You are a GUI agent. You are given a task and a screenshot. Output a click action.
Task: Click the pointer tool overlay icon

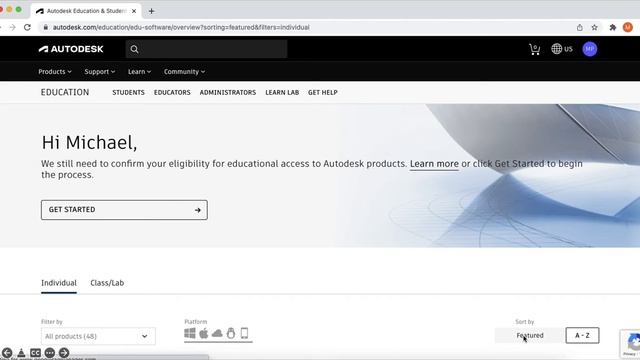tap(21, 353)
